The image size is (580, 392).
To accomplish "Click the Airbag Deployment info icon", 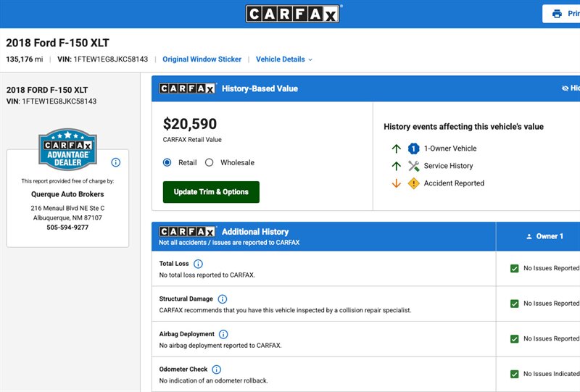I will (223, 334).
